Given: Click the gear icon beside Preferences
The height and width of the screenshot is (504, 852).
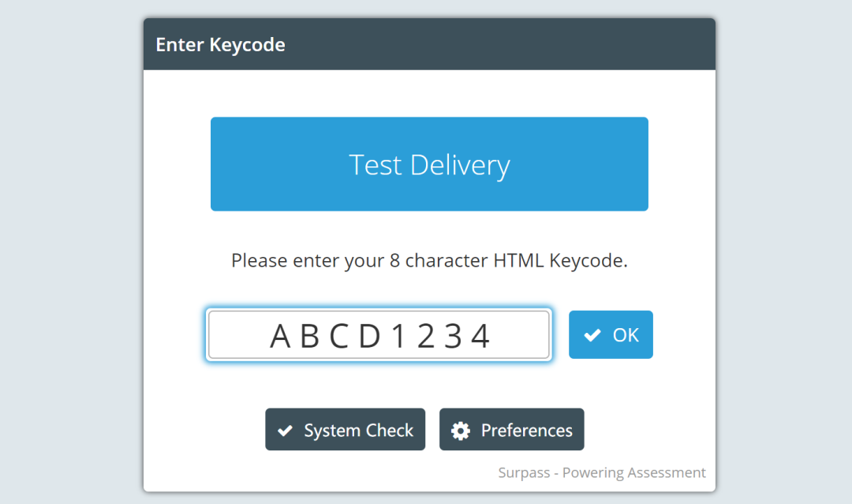Looking at the screenshot, I should tap(461, 431).
